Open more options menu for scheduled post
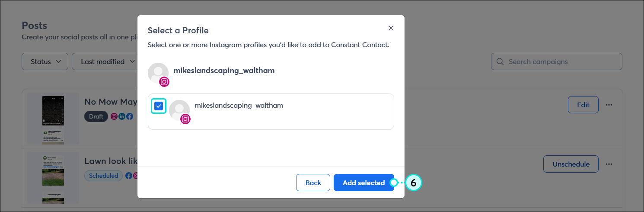Viewport: 644px width, 212px height. [x=609, y=164]
